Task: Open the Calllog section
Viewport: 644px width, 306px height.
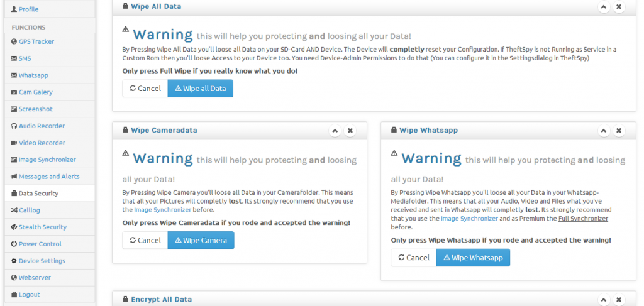Action: 50,210
